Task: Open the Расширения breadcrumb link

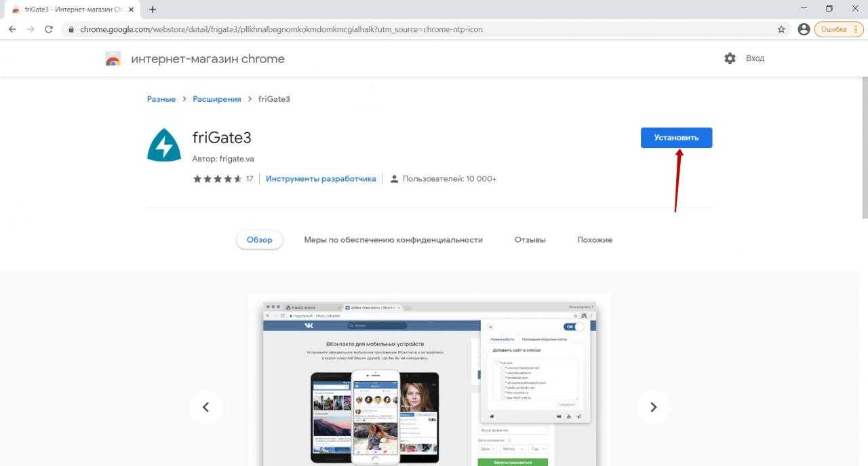Action: (x=217, y=99)
